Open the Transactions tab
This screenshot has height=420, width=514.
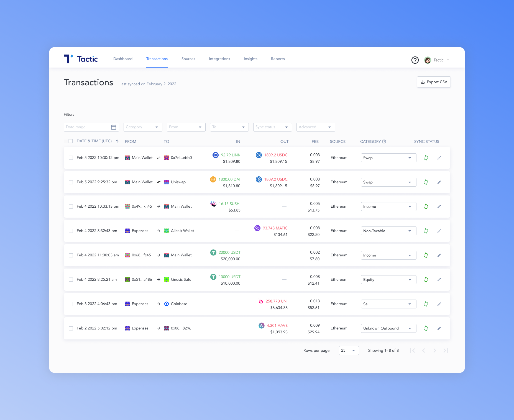[x=157, y=59]
